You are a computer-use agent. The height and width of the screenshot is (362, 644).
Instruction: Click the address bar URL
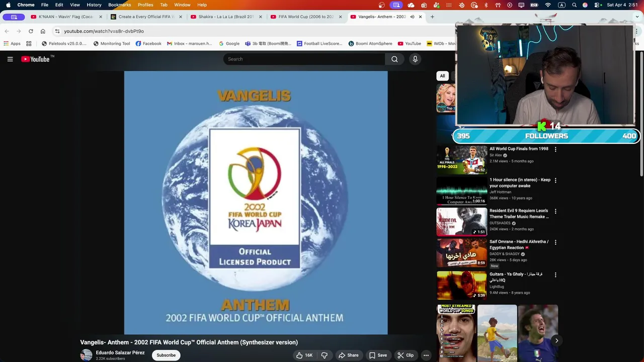pyautogui.click(x=104, y=31)
